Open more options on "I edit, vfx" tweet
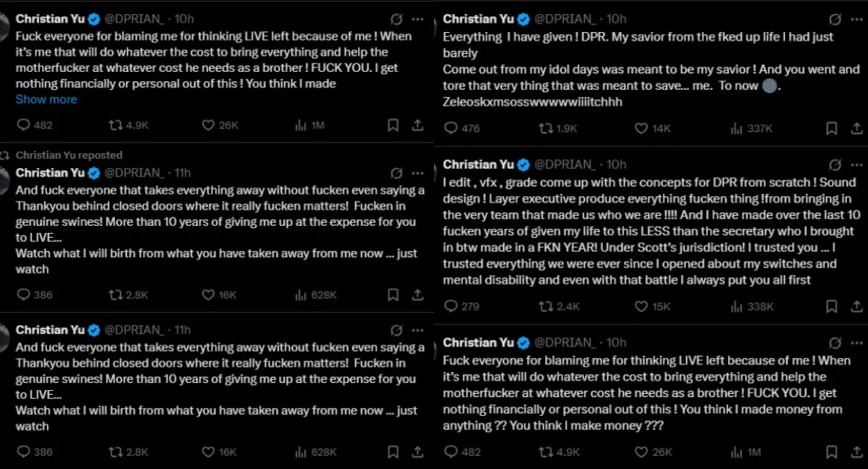This screenshot has height=469, width=868. pos(858,165)
